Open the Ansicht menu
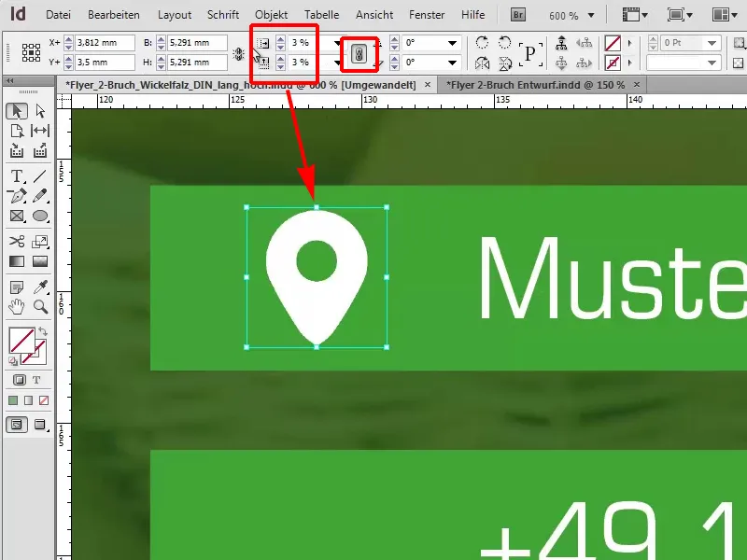Screen dimensions: 747x560 374,15
